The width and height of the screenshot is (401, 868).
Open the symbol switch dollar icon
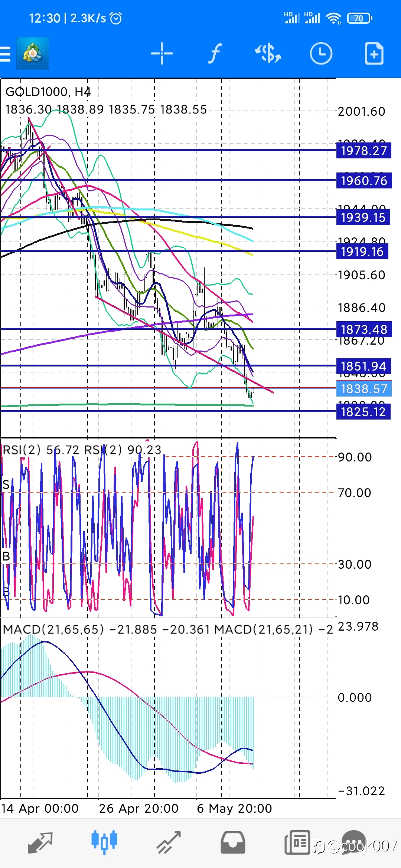pyautogui.click(x=268, y=54)
